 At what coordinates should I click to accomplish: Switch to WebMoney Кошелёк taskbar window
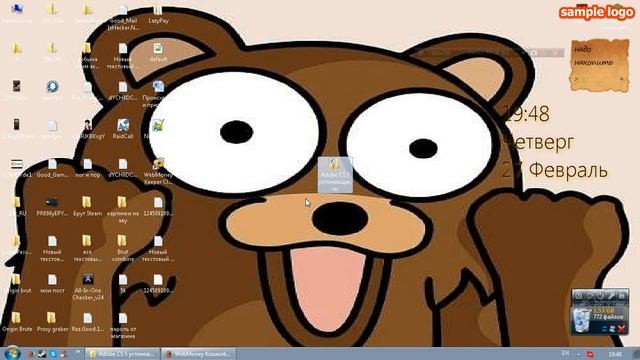[x=199, y=354]
